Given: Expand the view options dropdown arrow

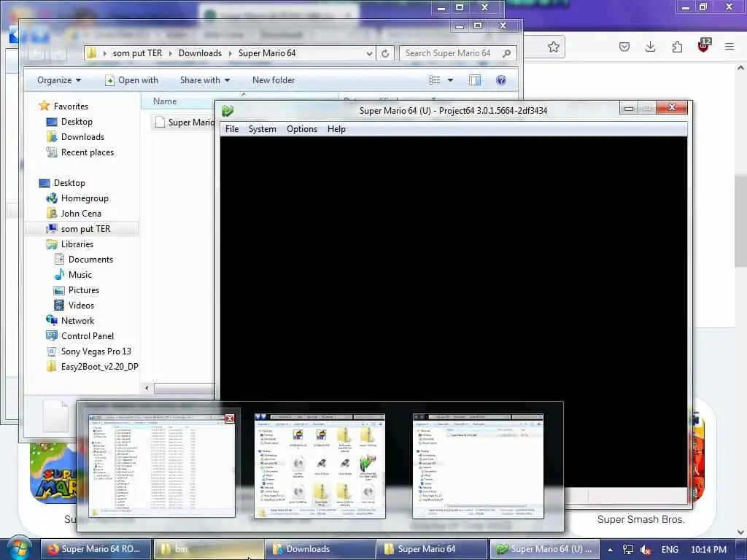Looking at the screenshot, I should pyautogui.click(x=450, y=80).
